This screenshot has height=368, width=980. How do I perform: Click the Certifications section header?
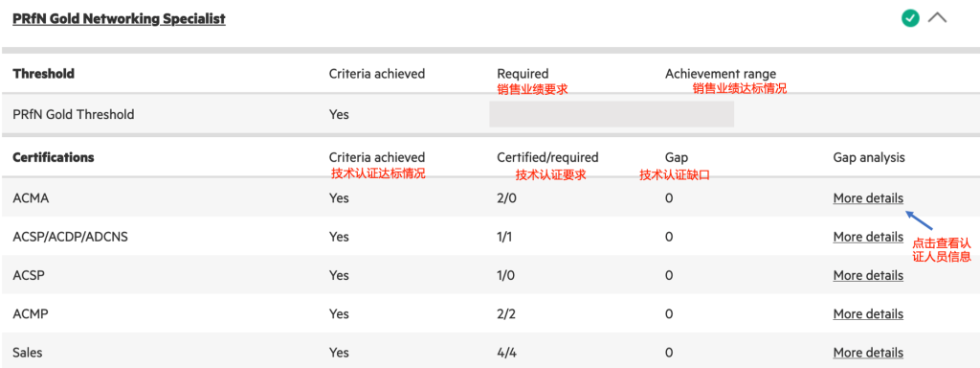[x=54, y=158]
